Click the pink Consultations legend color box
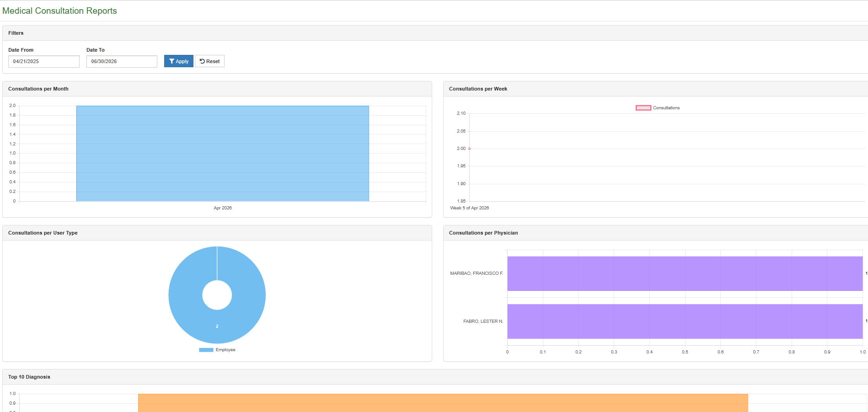This screenshot has width=868, height=412. 643,108
